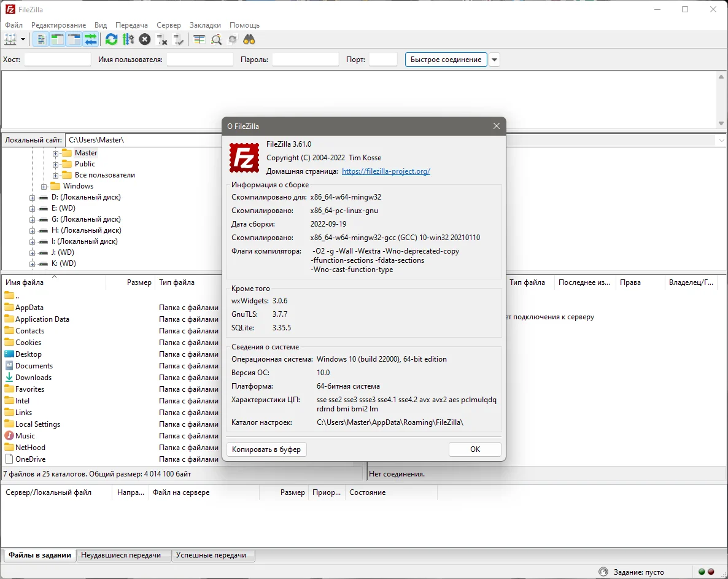Viewport: 728px width, 579px height.
Task: Click the Копировать в буфер button
Action: click(x=266, y=449)
